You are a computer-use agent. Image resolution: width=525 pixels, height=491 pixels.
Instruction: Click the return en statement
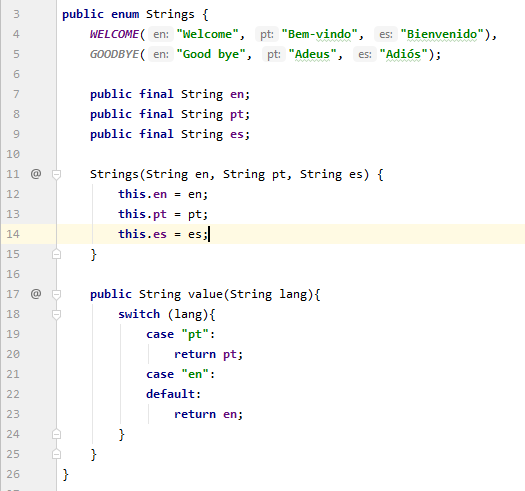[x=208, y=414]
